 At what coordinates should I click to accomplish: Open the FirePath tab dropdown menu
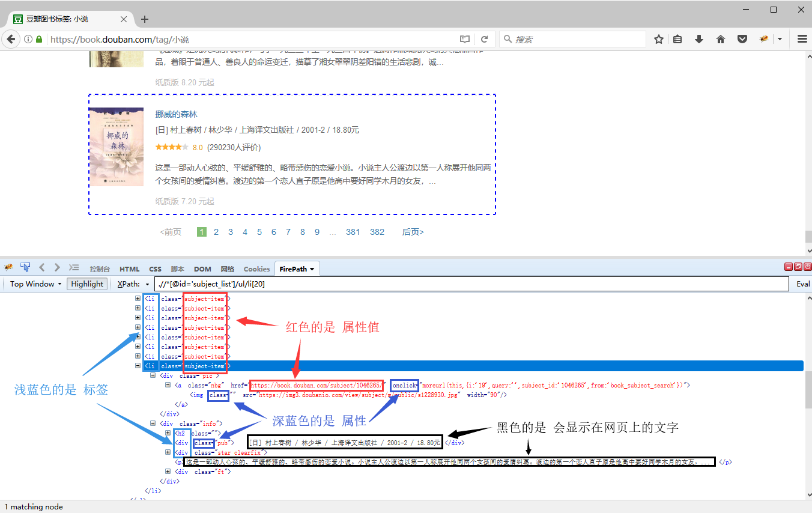click(312, 269)
